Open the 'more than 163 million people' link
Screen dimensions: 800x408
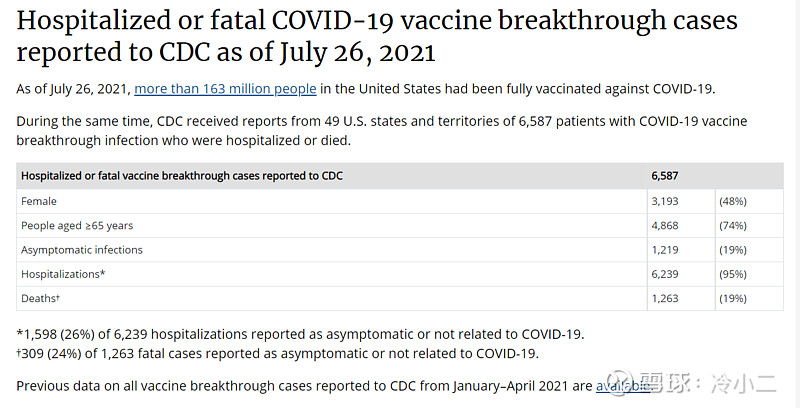pyautogui.click(x=225, y=89)
